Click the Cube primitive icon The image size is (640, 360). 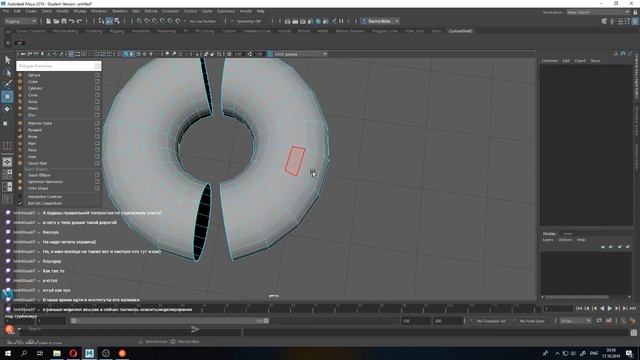[x=20, y=82]
